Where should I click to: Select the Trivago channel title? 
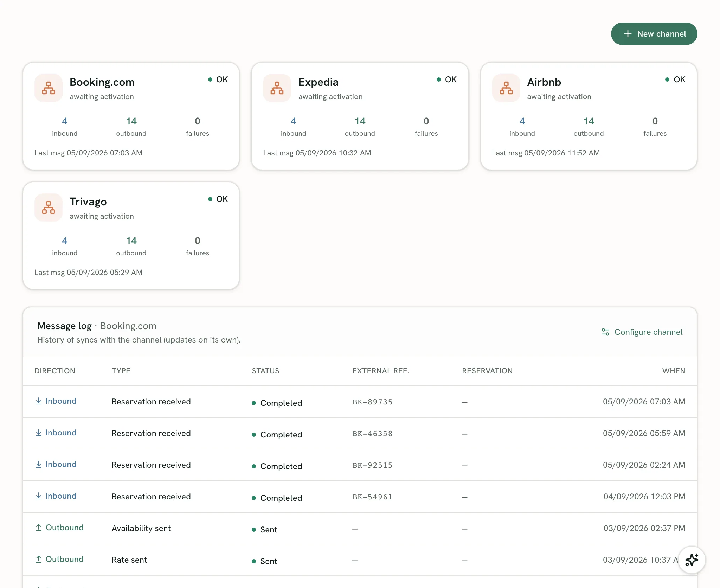pos(88,202)
